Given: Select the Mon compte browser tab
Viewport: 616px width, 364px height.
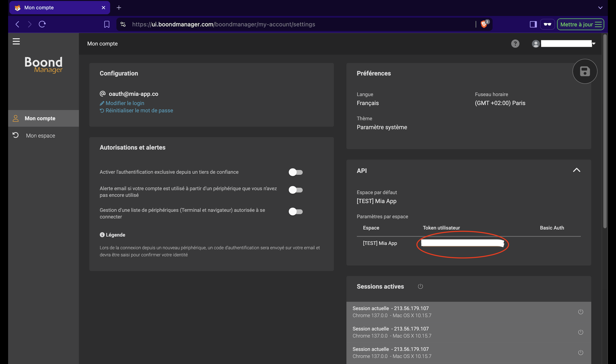Looking at the screenshot, I should tap(60, 8).
